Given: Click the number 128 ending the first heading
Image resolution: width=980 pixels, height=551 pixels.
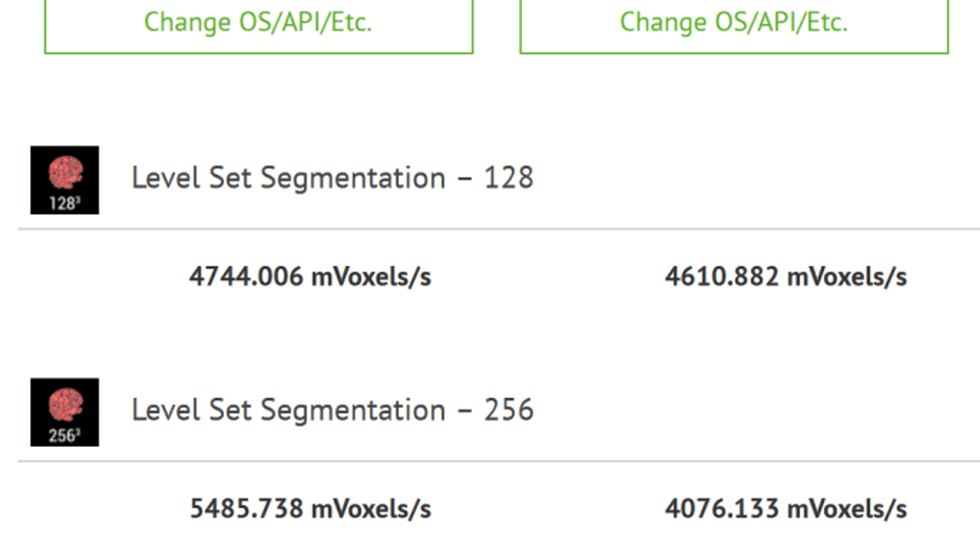Looking at the screenshot, I should [508, 178].
